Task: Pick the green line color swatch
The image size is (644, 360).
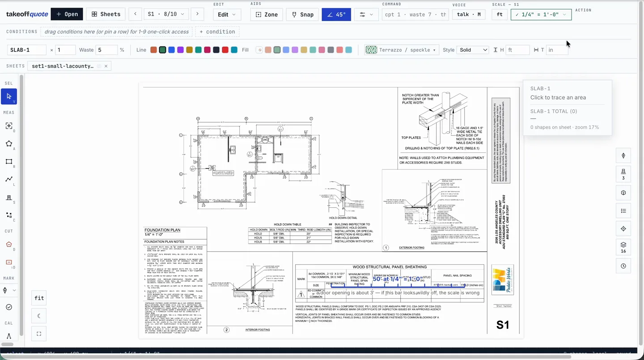Action: 162,50
